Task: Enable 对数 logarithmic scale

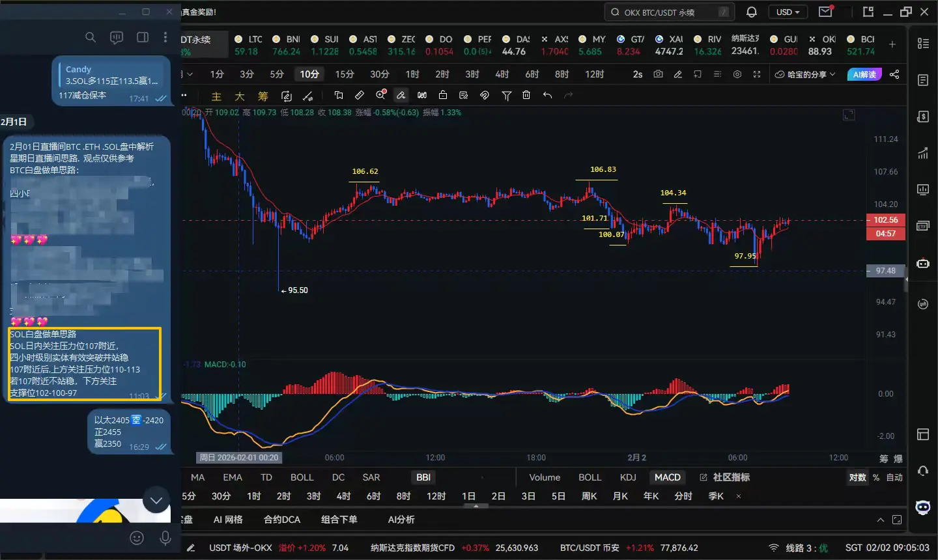Action: click(x=857, y=477)
